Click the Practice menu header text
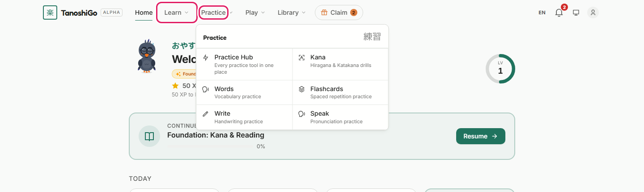 tap(215, 38)
